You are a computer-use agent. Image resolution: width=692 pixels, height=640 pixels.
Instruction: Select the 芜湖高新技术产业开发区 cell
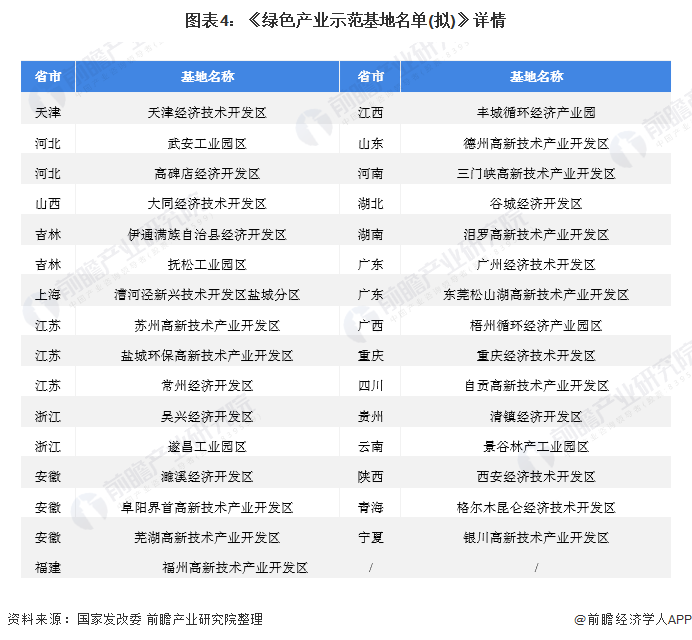click(207, 537)
